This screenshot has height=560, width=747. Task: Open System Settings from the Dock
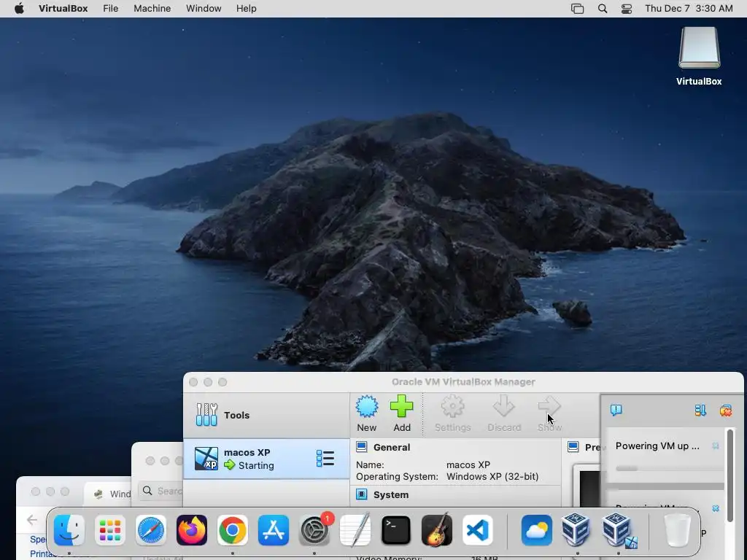(314, 530)
